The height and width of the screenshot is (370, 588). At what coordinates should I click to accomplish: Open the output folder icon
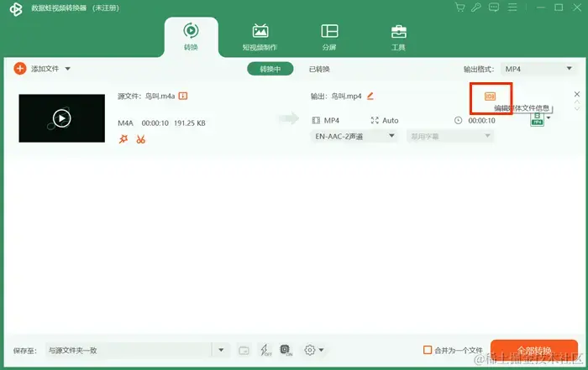(244, 351)
